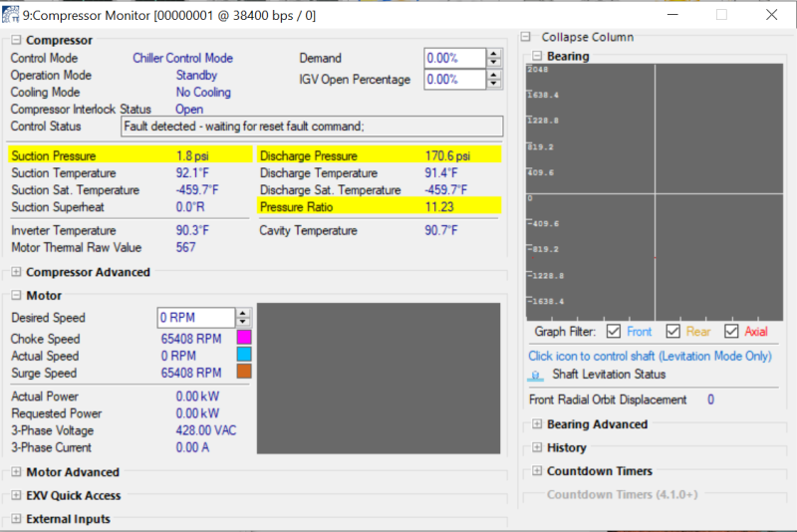Click the IGV Open Percentage input field
This screenshot has height=532, width=797.
(x=455, y=80)
